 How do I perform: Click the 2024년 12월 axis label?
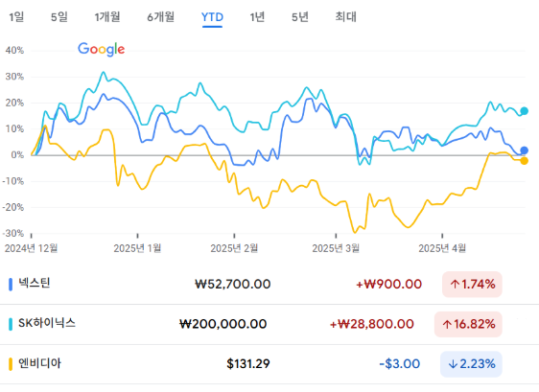[x=31, y=248]
